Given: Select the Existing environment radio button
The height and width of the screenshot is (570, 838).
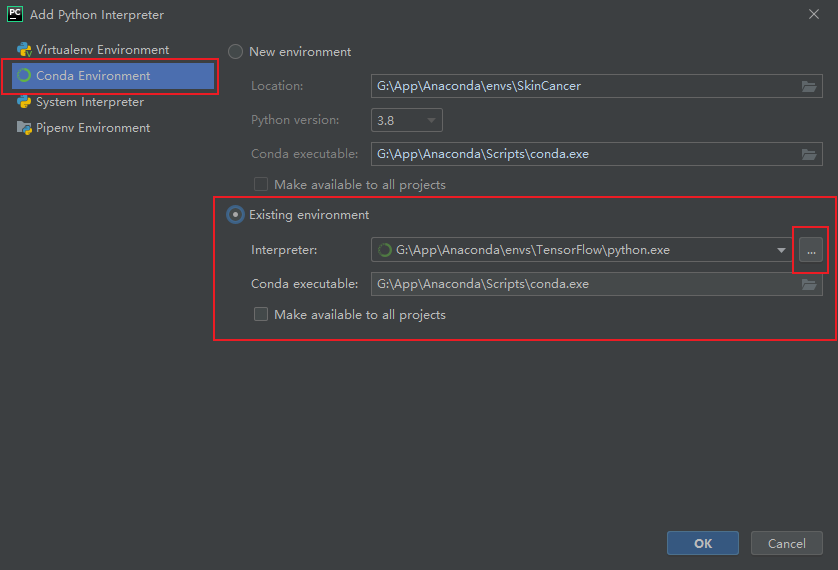Looking at the screenshot, I should [x=236, y=215].
